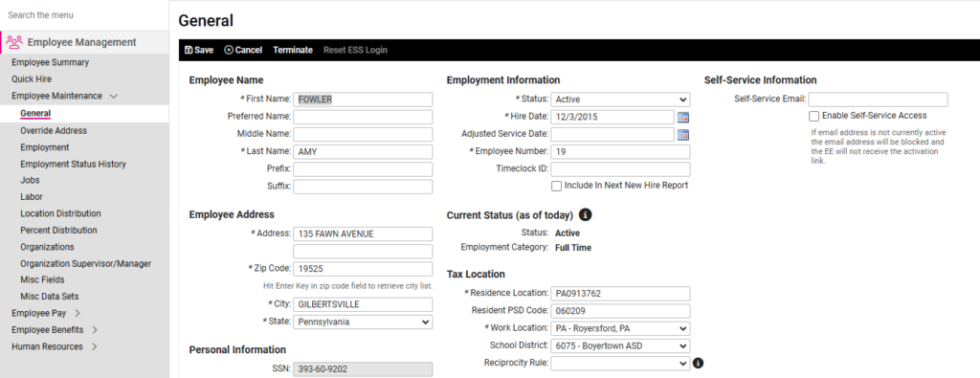Image resolution: width=980 pixels, height=378 pixels.
Task: Enable Self-Service Access checkbox
Action: pyautogui.click(x=813, y=116)
